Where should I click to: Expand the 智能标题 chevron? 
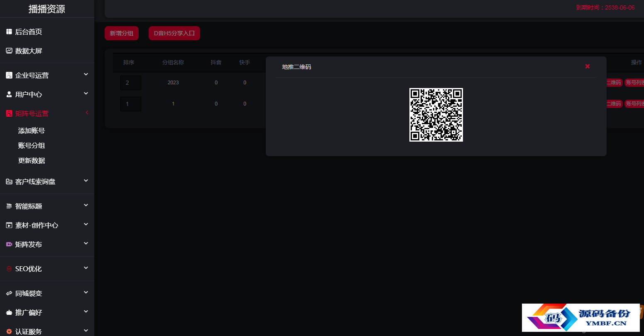pos(86,205)
